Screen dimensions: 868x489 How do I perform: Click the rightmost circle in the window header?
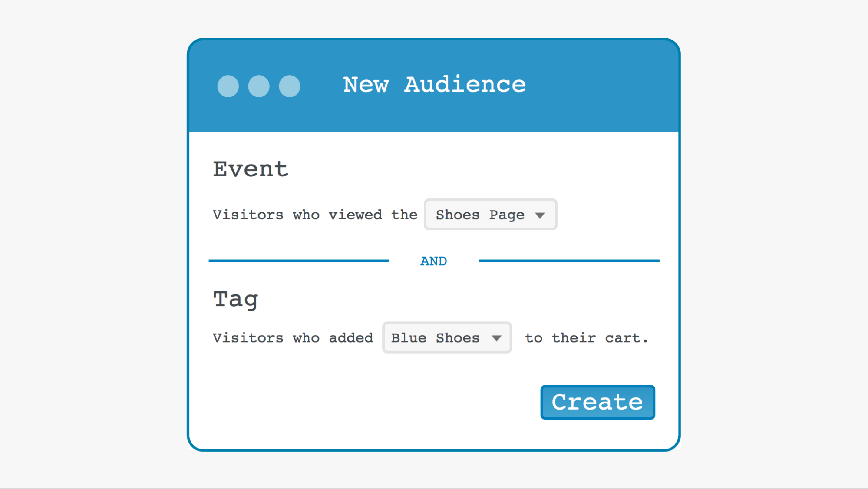point(290,86)
